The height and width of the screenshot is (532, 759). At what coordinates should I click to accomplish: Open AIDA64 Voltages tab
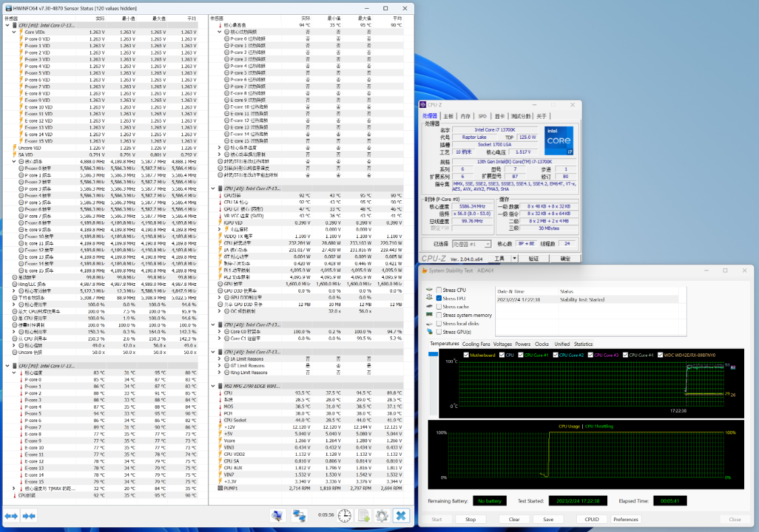pos(503,344)
